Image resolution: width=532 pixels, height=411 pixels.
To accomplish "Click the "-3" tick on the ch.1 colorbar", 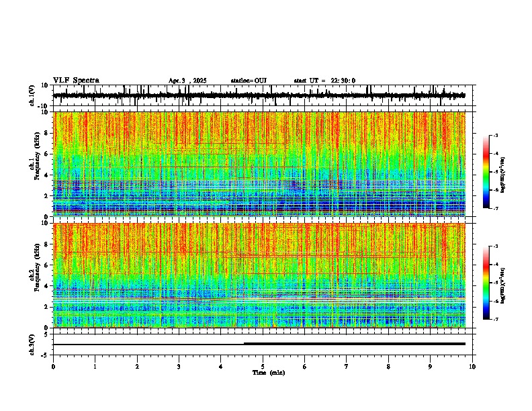I will 496,135.
